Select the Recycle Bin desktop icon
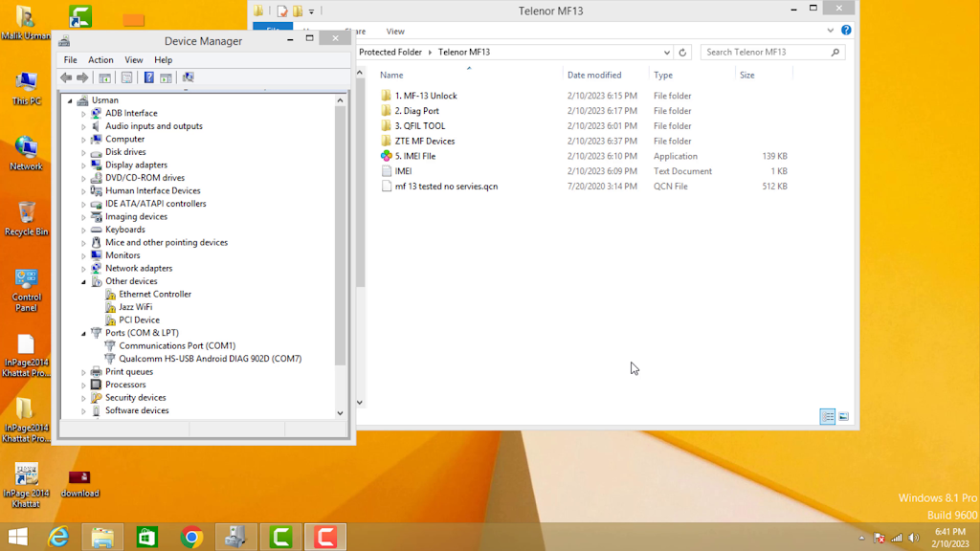The width and height of the screenshot is (980, 551). (26, 219)
